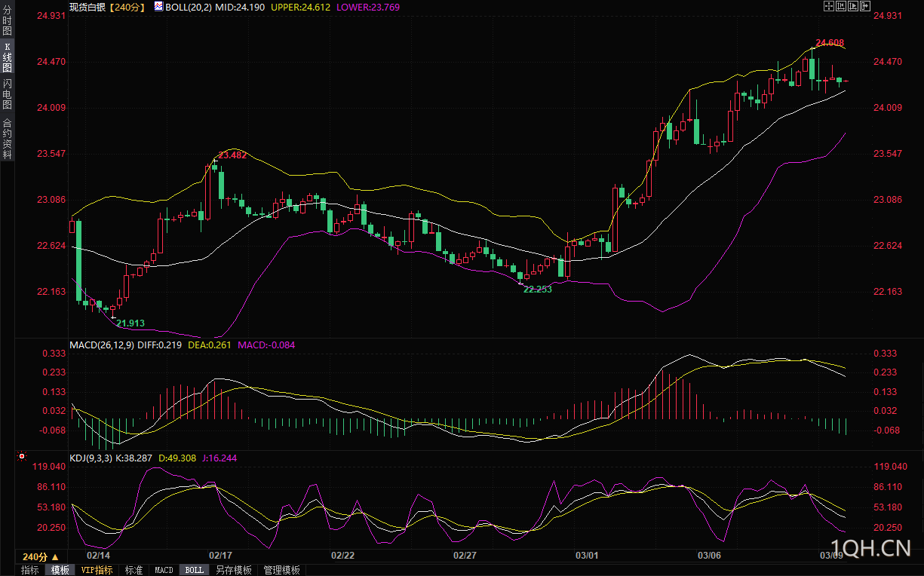Click the 【240分】 label in the chart title

coord(127,7)
